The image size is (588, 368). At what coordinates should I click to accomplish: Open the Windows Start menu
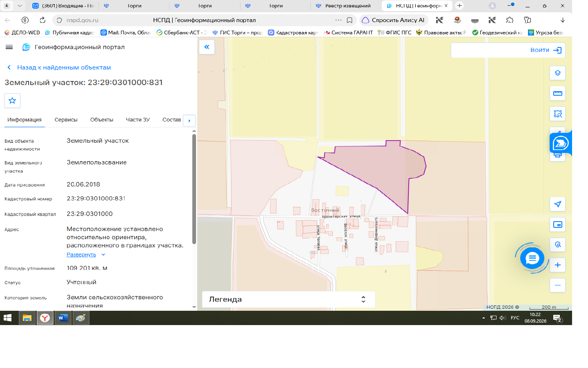[x=7, y=318]
